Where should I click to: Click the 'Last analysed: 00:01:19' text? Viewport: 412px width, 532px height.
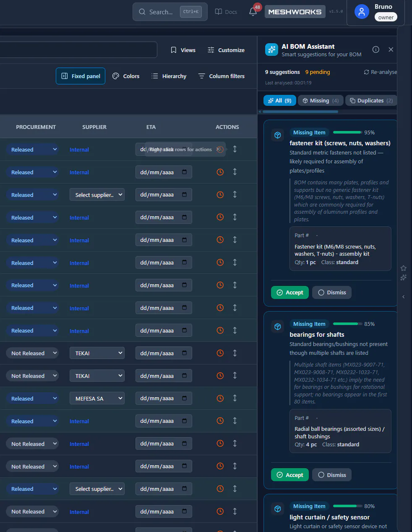[288, 83]
